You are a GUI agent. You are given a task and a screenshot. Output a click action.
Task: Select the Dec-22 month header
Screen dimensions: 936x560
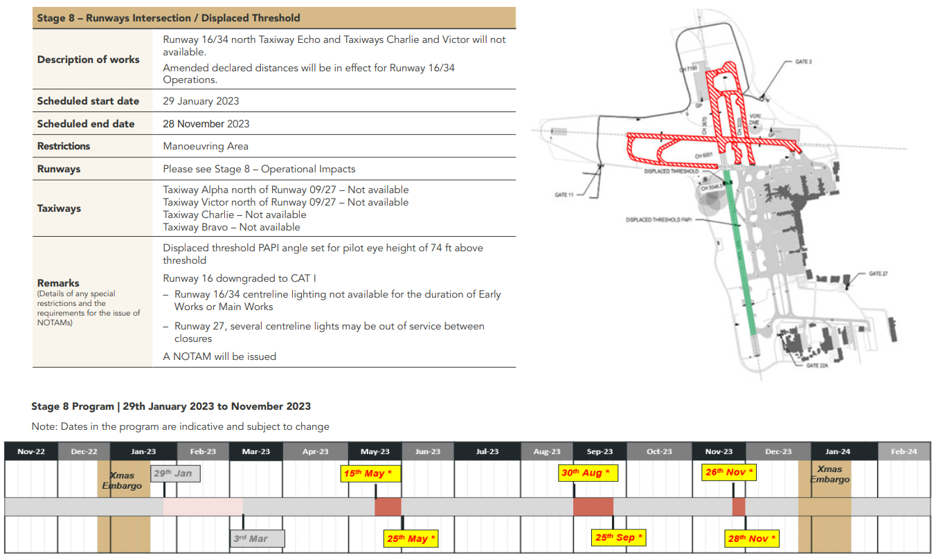point(84,451)
